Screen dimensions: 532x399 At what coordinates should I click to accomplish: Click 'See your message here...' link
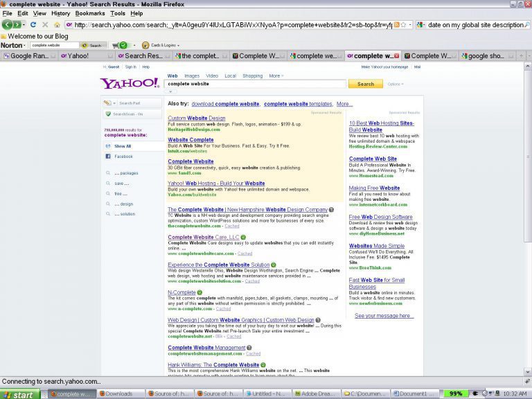(384, 316)
